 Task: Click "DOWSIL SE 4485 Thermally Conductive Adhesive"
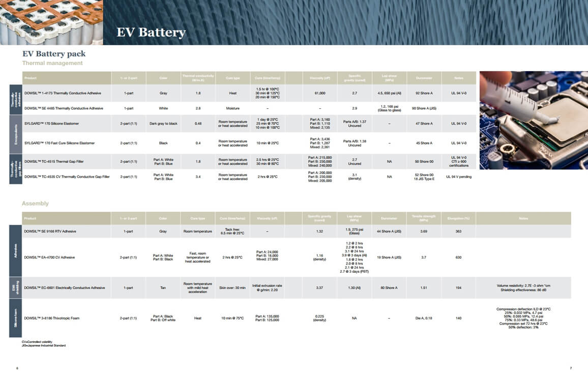point(64,108)
